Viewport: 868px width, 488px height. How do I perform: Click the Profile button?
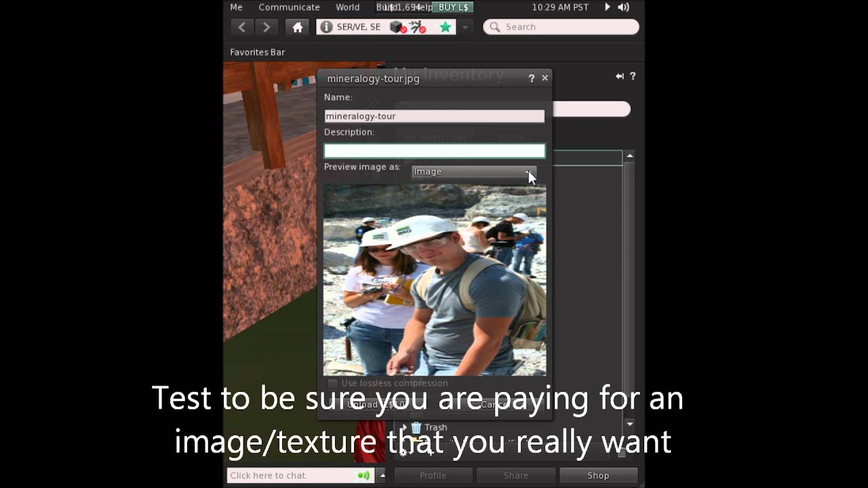tap(433, 476)
